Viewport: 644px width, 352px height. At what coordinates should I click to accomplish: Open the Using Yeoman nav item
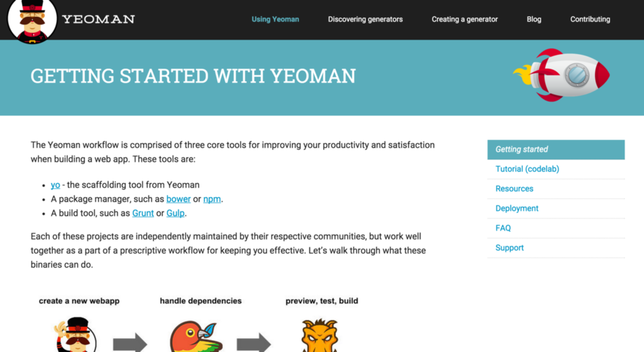click(x=275, y=19)
